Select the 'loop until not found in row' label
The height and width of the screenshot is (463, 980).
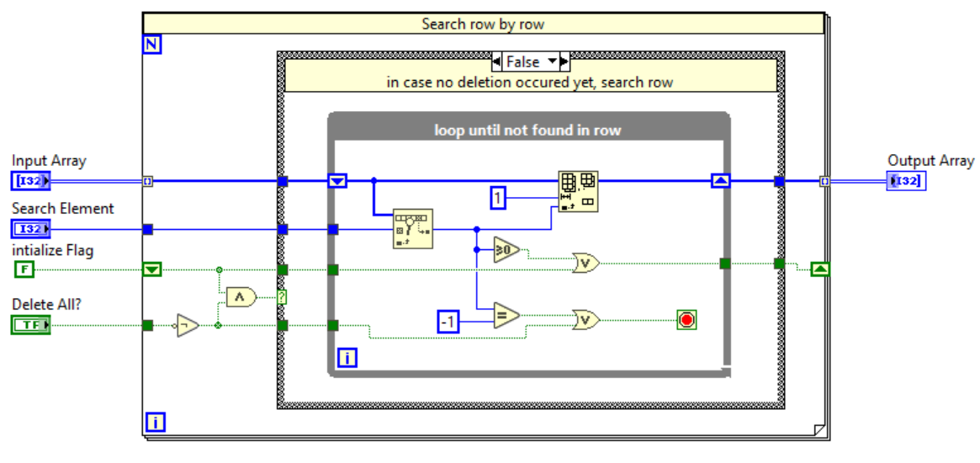click(529, 130)
